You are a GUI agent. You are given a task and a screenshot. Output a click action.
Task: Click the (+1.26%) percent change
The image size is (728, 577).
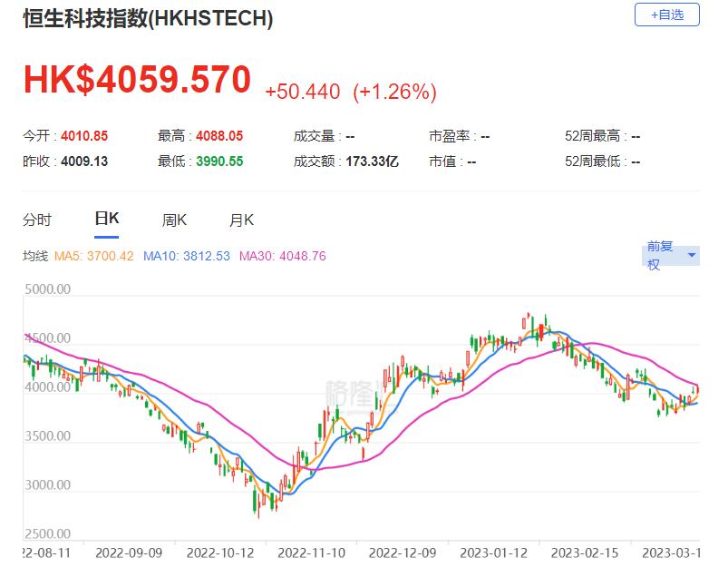click(x=394, y=92)
